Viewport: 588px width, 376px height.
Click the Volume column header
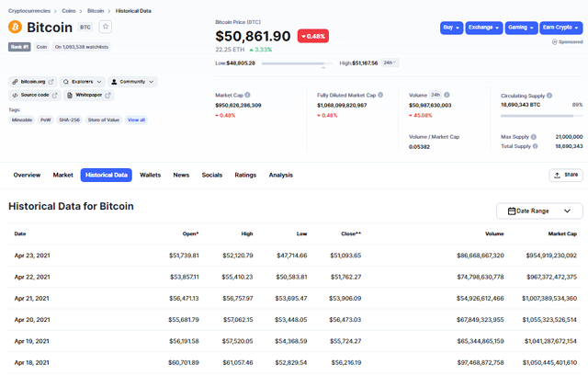tap(494, 234)
